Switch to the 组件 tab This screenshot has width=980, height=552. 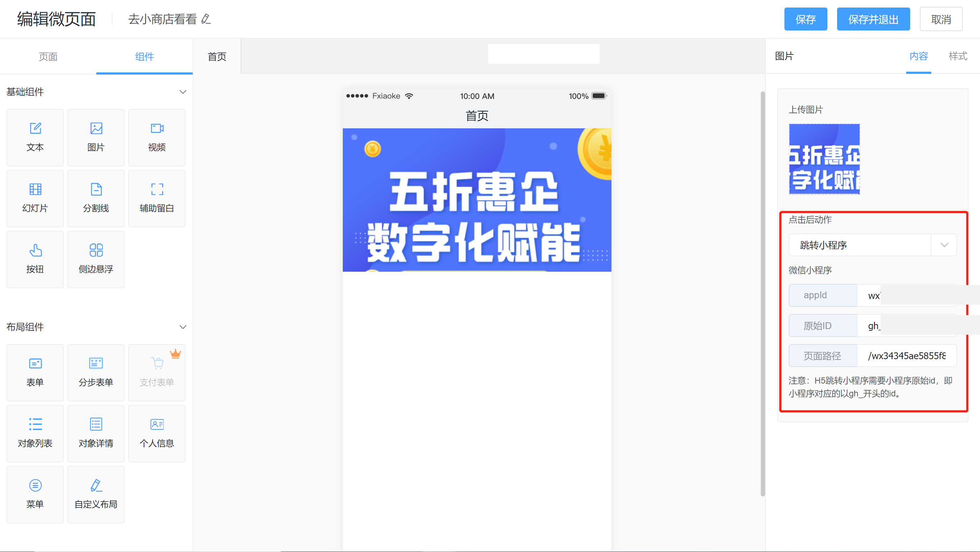[x=145, y=56]
